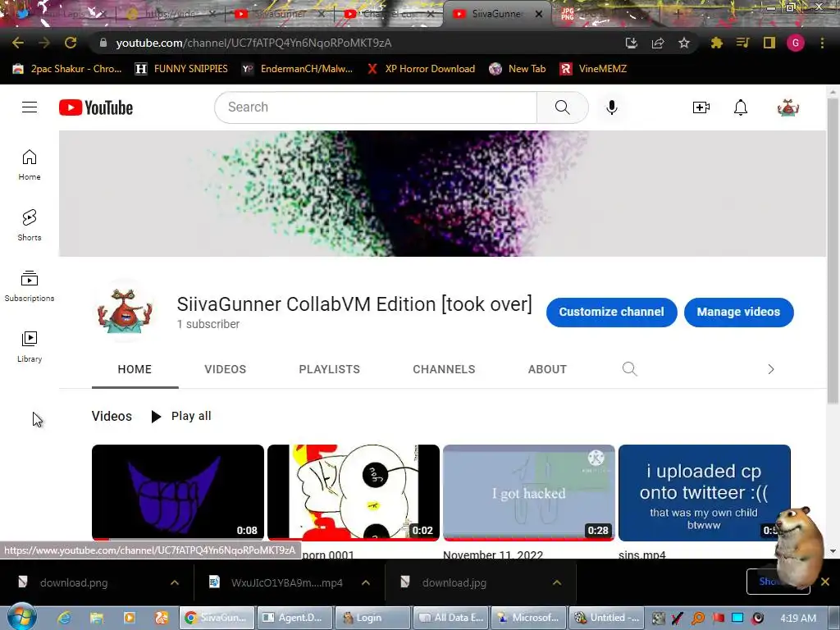Open the download.png file in downloads bar
The image size is (840, 630).
tap(74, 582)
